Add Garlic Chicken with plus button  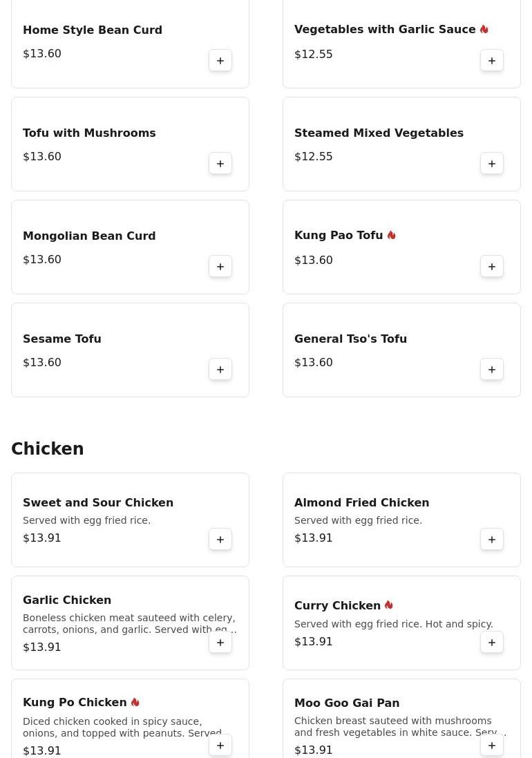220,643
